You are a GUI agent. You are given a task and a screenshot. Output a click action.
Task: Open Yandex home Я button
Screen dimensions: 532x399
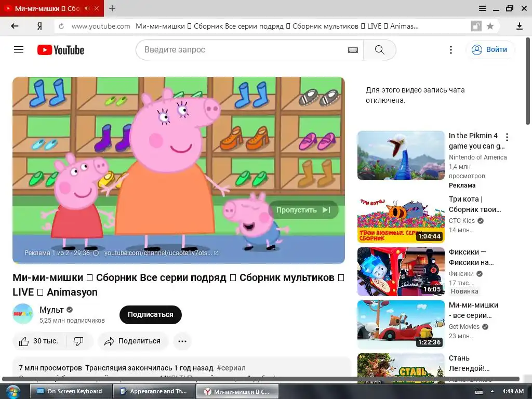tap(39, 26)
